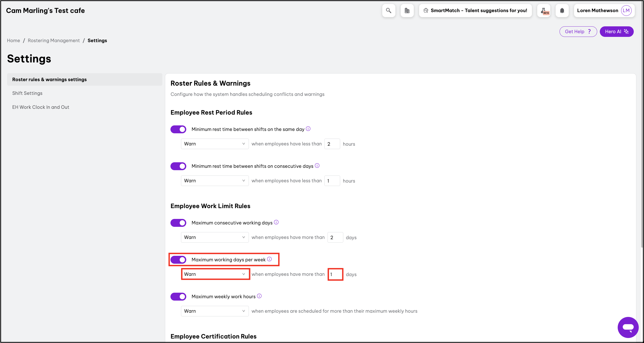
Task: Click the Get Help button
Action: [578, 32]
